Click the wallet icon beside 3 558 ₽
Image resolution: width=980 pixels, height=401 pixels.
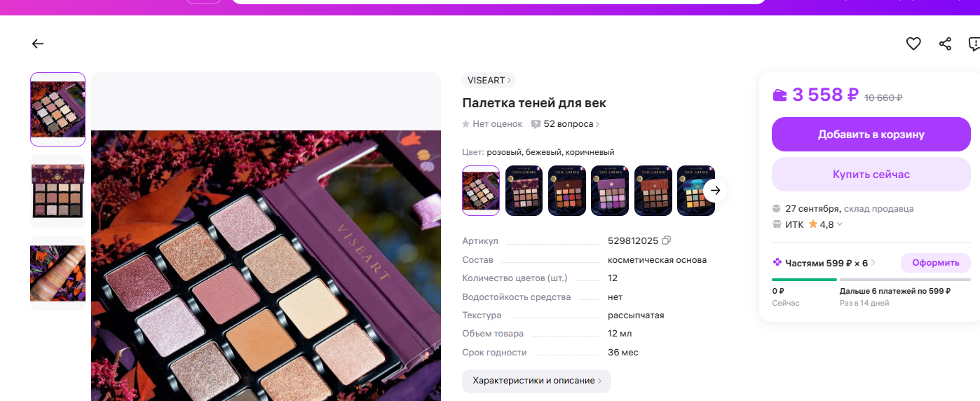coord(780,95)
